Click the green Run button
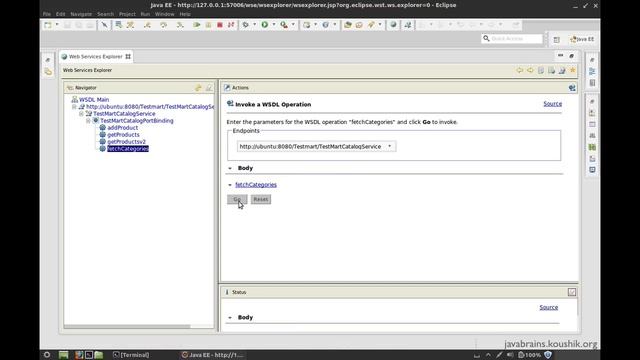This screenshot has height=360, width=640. (x=264, y=25)
